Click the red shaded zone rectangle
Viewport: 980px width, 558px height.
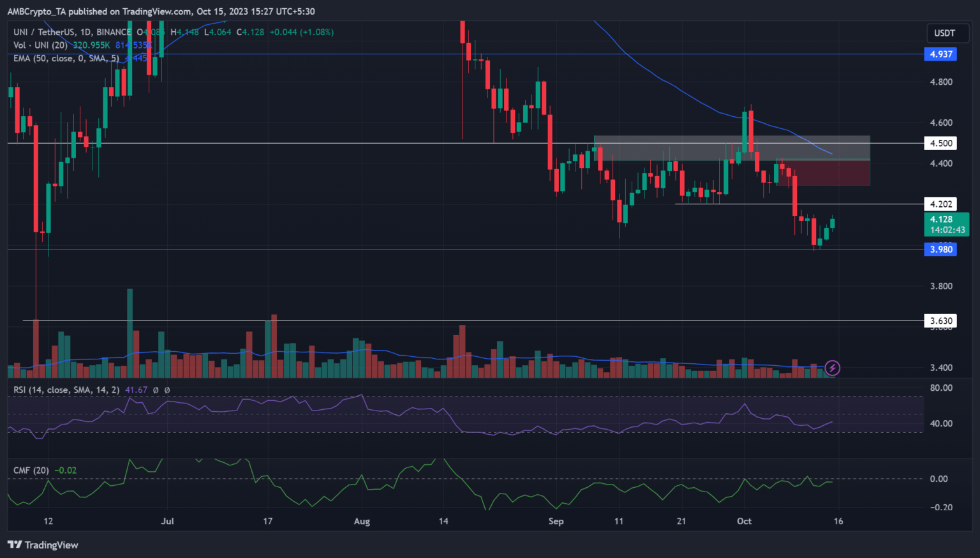pyautogui.click(x=829, y=172)
